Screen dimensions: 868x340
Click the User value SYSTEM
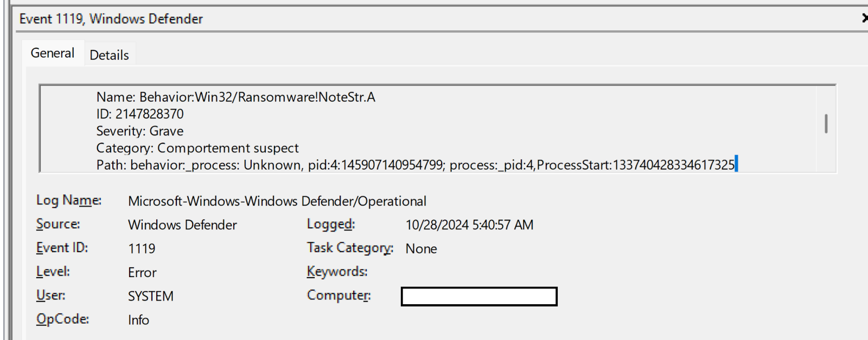click(151, 296)
